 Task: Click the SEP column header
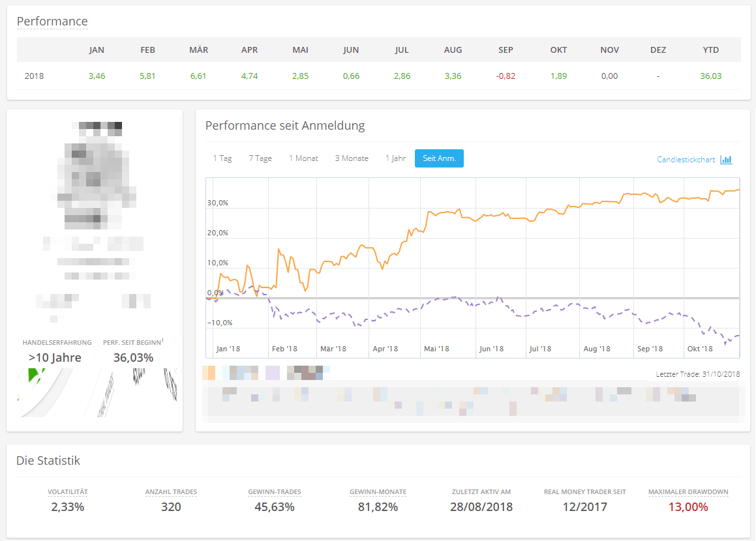pos(506,50)
